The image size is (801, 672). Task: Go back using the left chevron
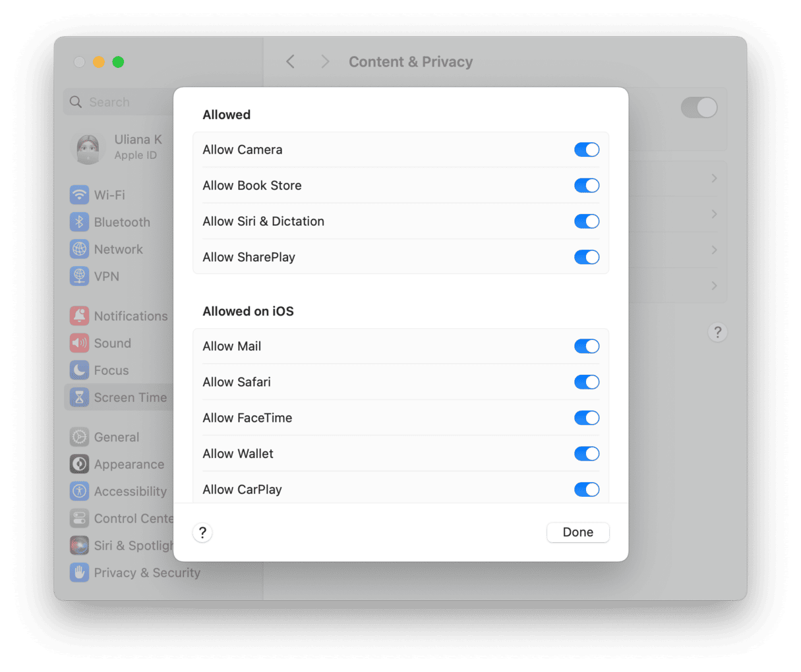(x=290, y=62)
